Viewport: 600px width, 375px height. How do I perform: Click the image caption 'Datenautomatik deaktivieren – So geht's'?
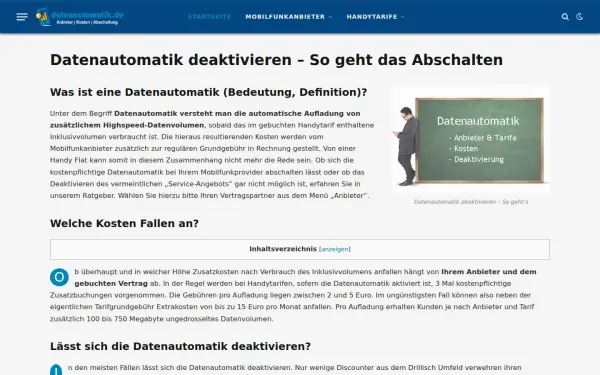[x=471, y=202]
